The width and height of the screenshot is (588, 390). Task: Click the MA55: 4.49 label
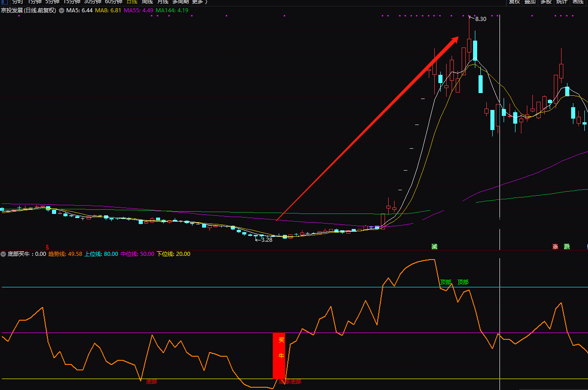pyautogui.click(x=138, y=10)
